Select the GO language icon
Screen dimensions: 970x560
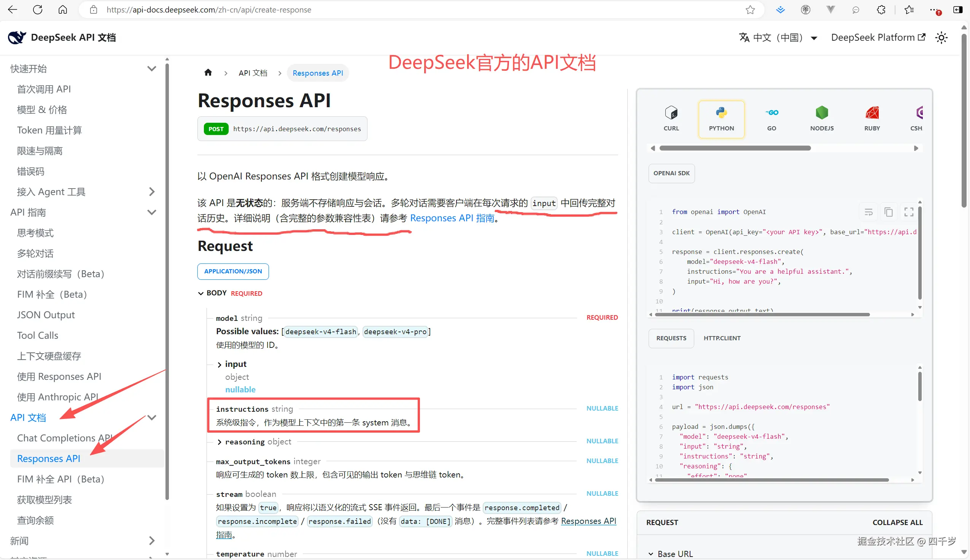click(x=771, y=119)
